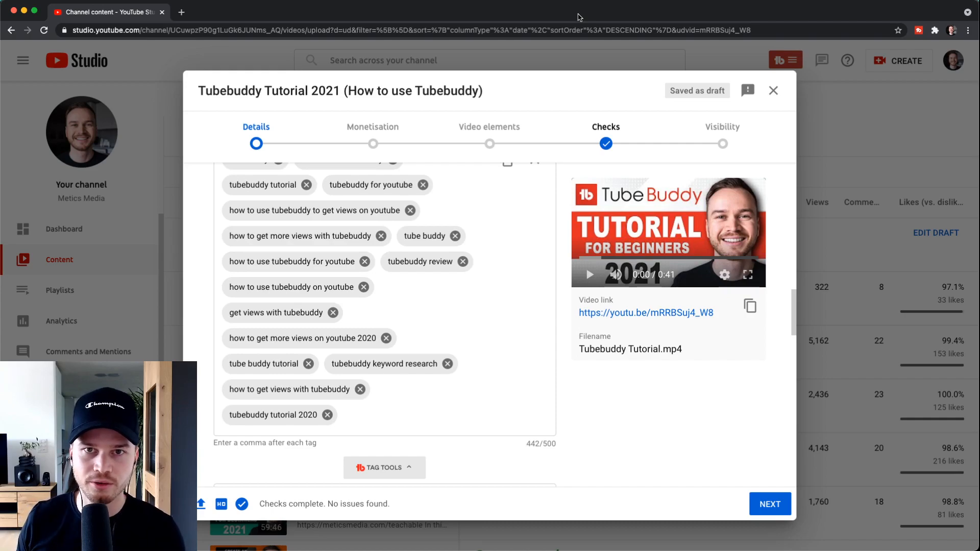980x551 pixels.
Task: Remove "get views with tubebuddy" tag
Action: coord(333,312)
